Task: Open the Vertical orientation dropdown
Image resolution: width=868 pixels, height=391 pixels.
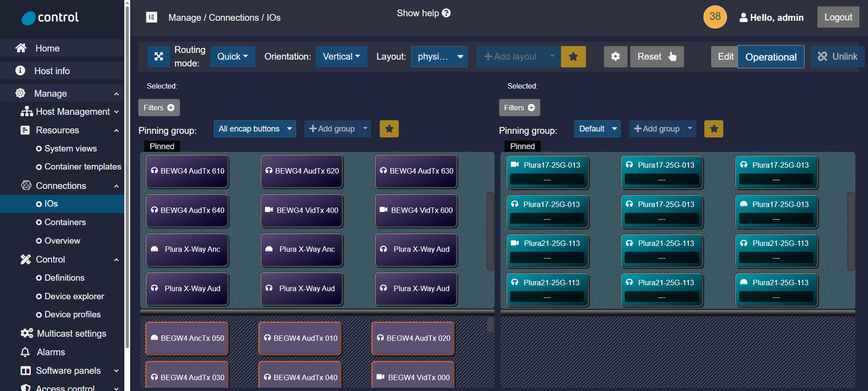Action: 341,57
